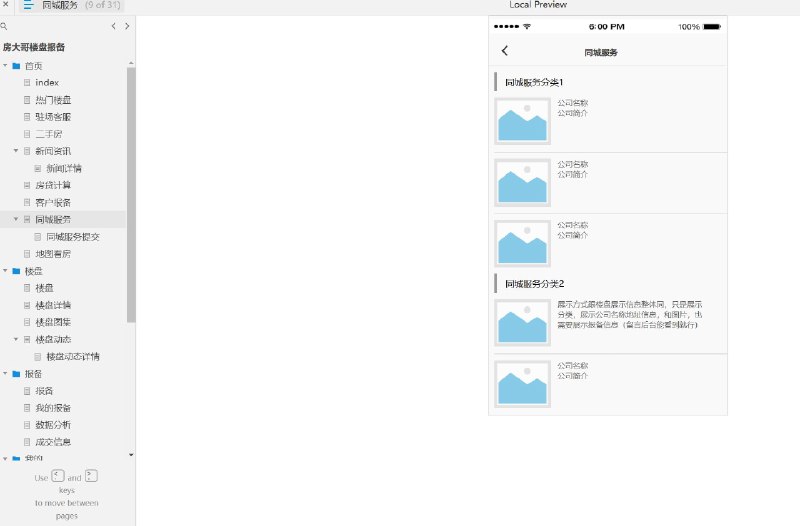The width and height of the screenshot is (800, 526).
Task: Click the back arrow in phone header
Action: tap(505, 51)
